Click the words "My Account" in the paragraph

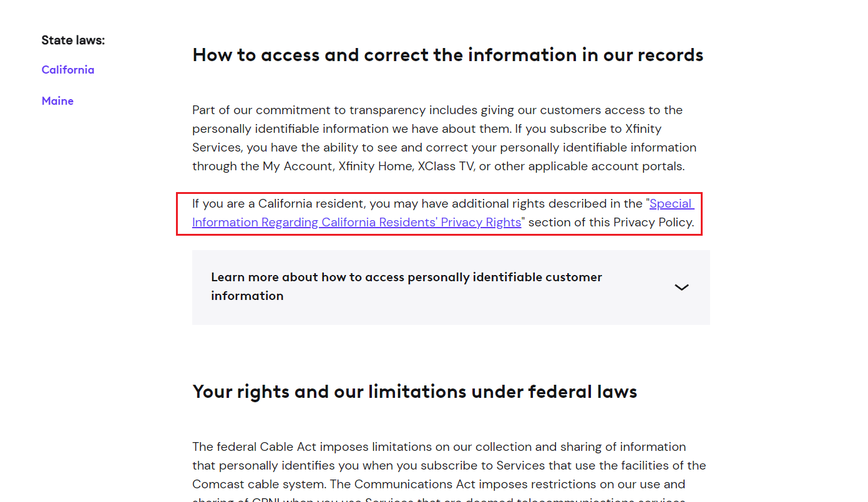296,167
